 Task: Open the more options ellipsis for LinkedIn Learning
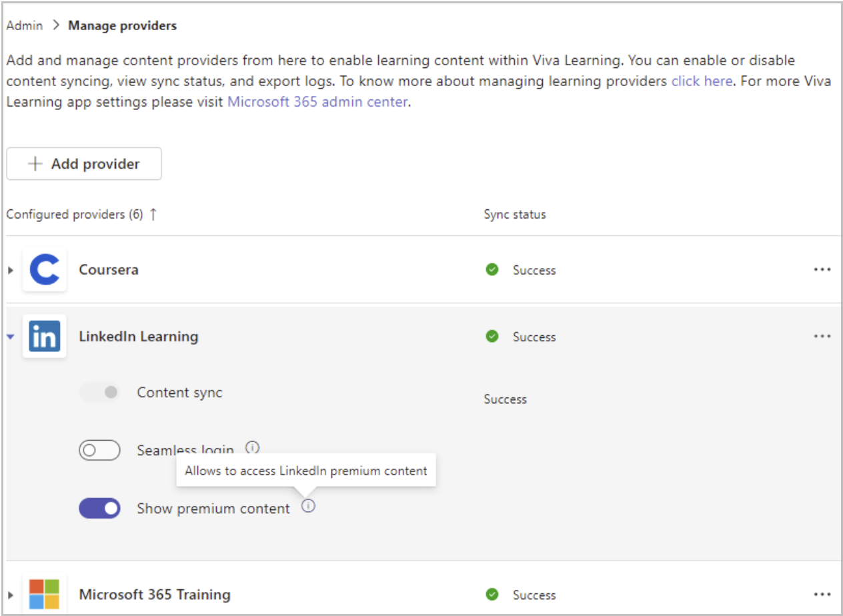(822, 337)
